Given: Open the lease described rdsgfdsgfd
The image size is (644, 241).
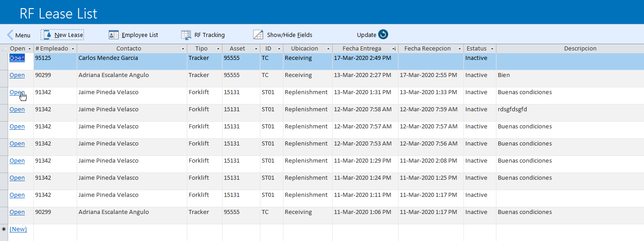Looking at the screenshot, I should (17, 109).
